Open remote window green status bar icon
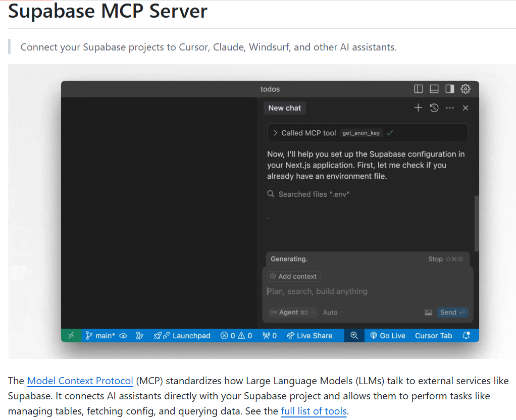The width and height of the screenshot is (516, 420). pyautogui.click(x=71, y=335)
